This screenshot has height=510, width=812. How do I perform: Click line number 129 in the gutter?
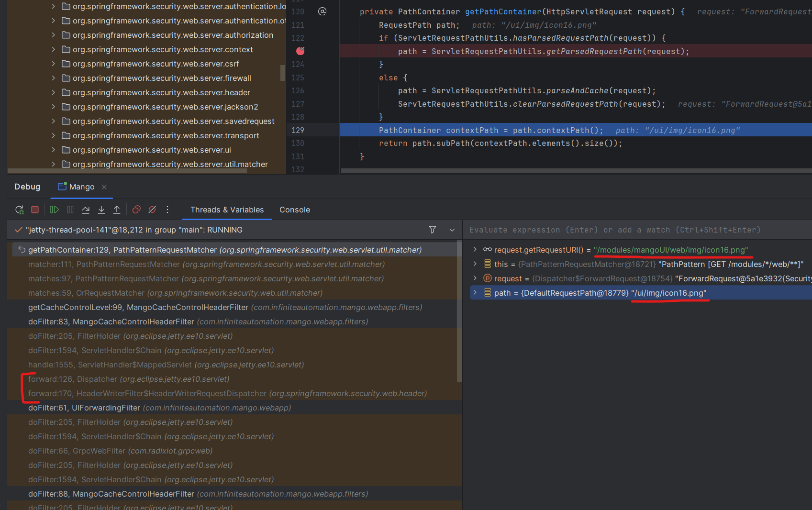[x=298, y=130]
